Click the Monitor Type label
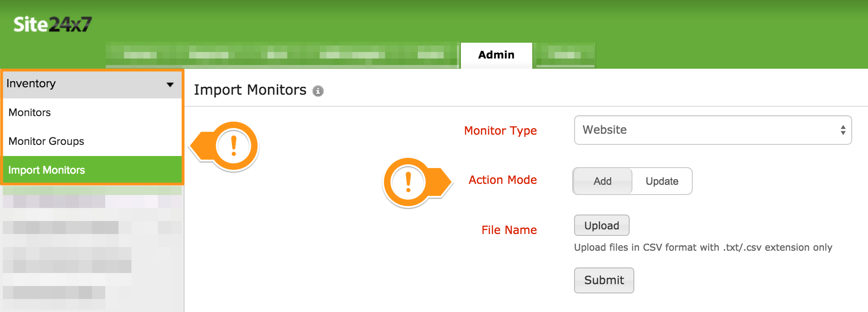The image size is (868, 312). coord(500,131)
